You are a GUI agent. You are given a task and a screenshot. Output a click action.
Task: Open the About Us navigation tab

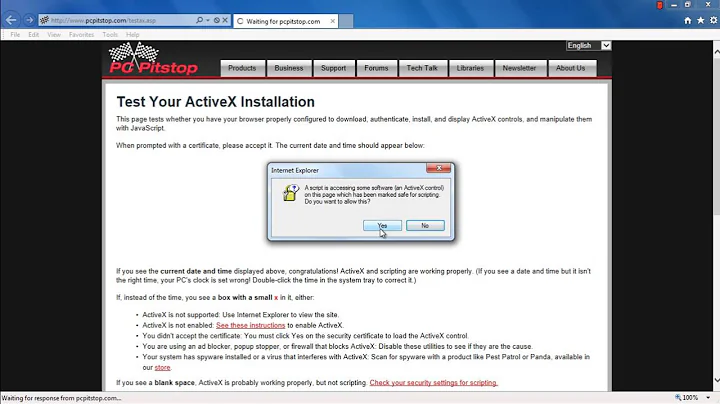tap(571, 68)
